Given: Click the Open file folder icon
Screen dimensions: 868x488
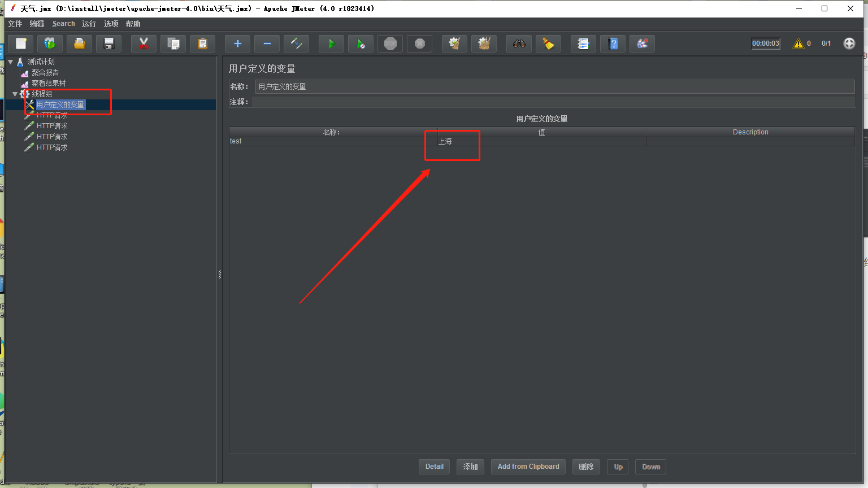Looking at the screenshot, I should [x=80, y=43].
